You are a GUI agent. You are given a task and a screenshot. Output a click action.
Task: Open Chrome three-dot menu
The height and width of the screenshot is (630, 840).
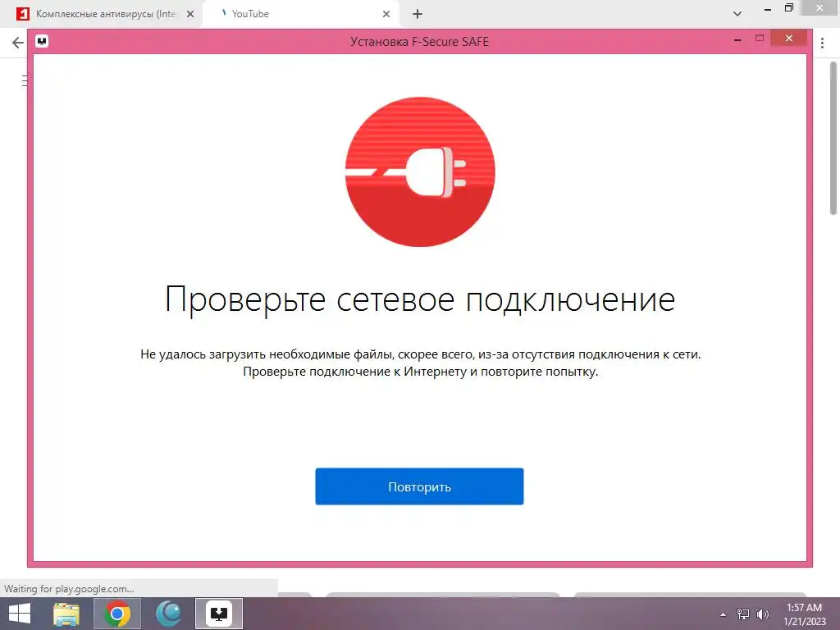coord(822,43)
